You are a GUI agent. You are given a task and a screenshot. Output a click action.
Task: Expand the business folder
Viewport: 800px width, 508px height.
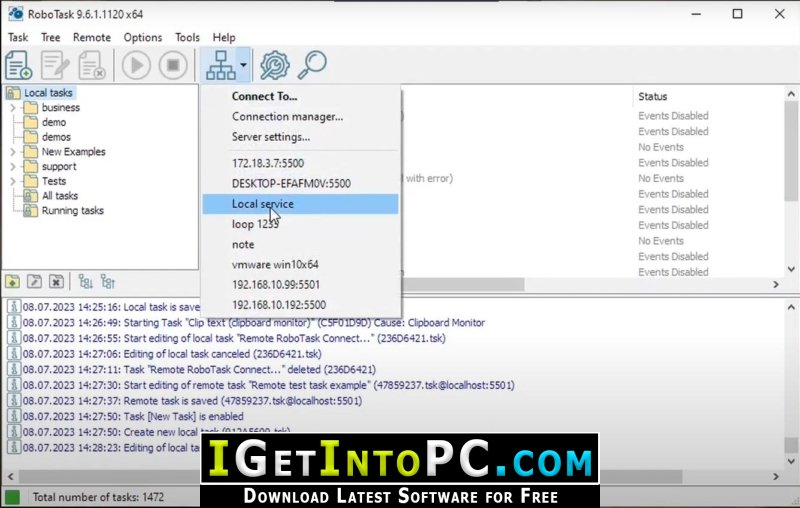click(13, 108)
